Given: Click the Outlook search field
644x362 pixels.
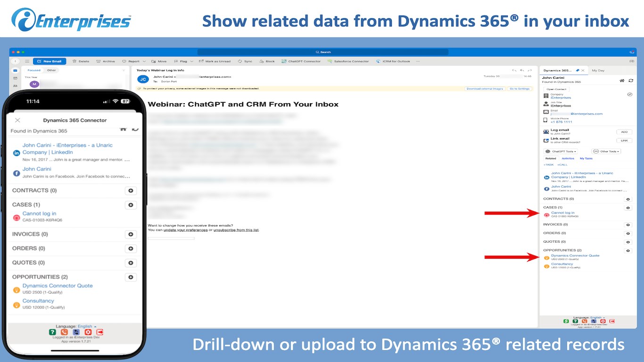Looking at the screenshot, I should 323,52.
